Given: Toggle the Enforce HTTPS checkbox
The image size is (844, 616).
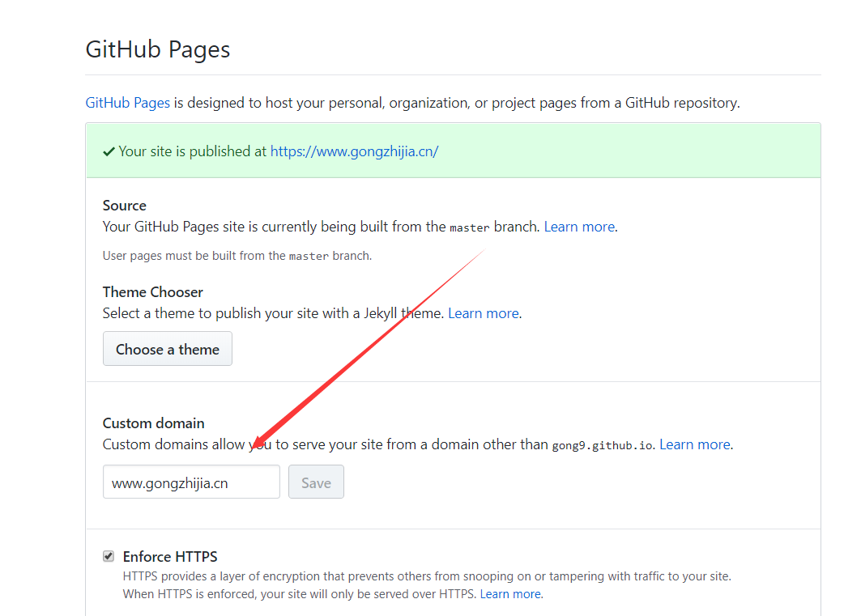Looking at the screenshot, I should pyautogui.click(x=109, y=556).
